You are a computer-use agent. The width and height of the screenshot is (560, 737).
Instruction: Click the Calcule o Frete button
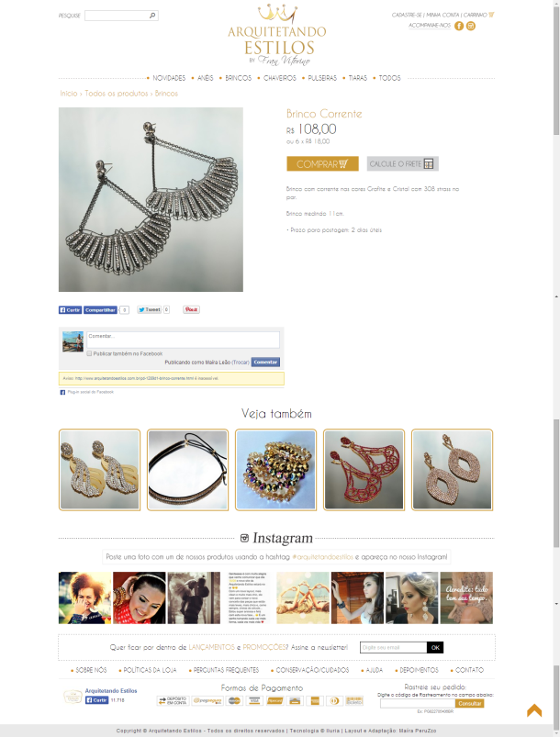(402, 163)
